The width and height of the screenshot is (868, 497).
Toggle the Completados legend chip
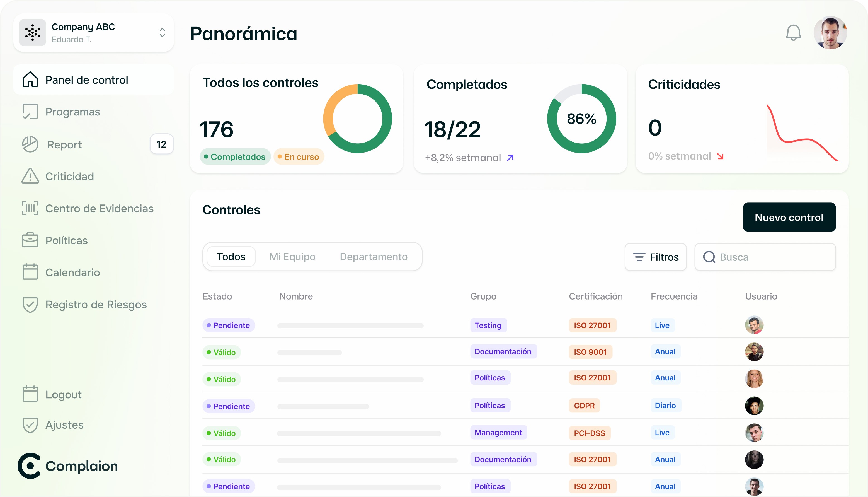[235, 157]
